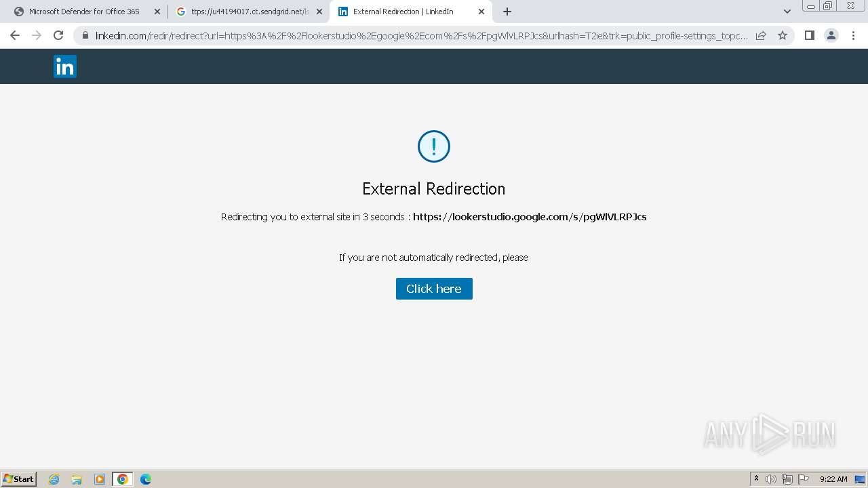The image size is (868, 488).
Task: Open network status in system tray
Action: [787, 479]
